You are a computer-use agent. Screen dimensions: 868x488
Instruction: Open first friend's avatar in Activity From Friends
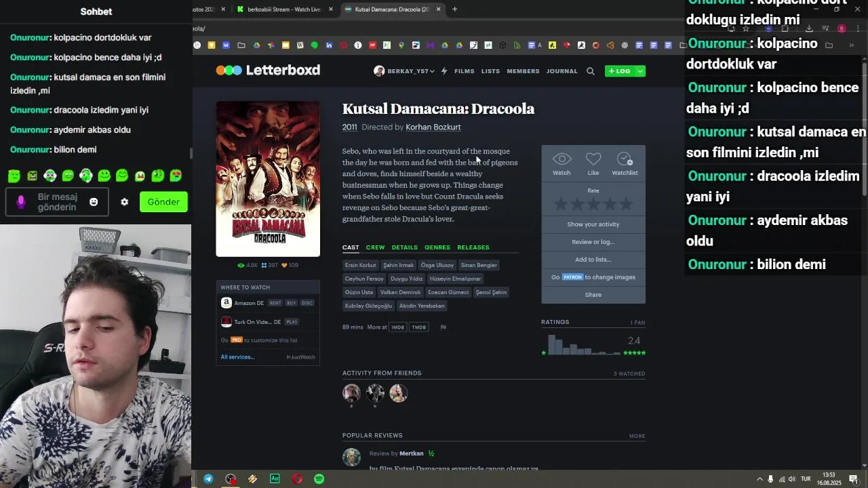click(x=351, y=393)
